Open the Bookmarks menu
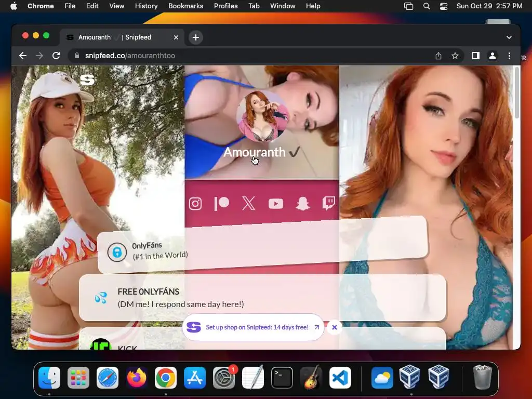 (185, 6)
